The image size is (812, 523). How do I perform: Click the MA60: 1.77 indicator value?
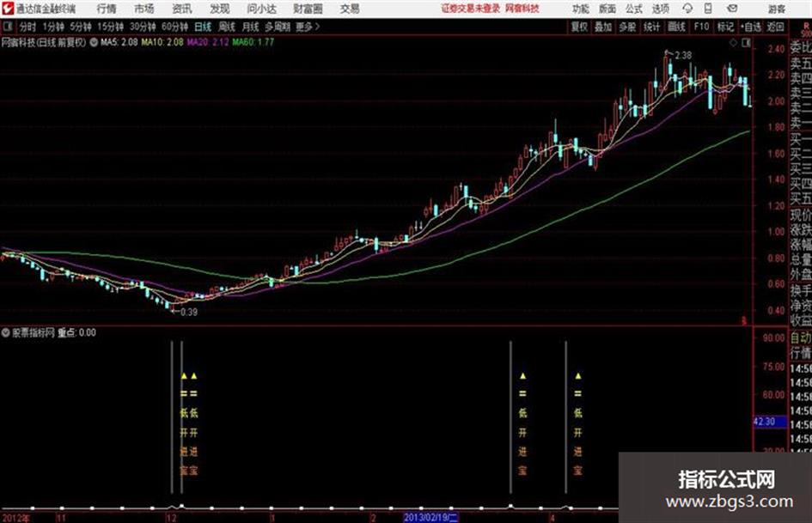pyautogui.click(x=253, y=42)
